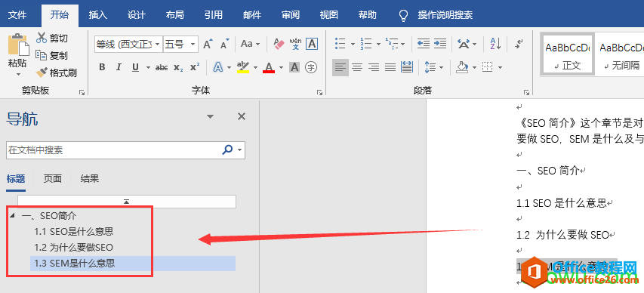Open paste options dropdown arrow
Viewport: 644px width, 293px height.
coord(18,75)
